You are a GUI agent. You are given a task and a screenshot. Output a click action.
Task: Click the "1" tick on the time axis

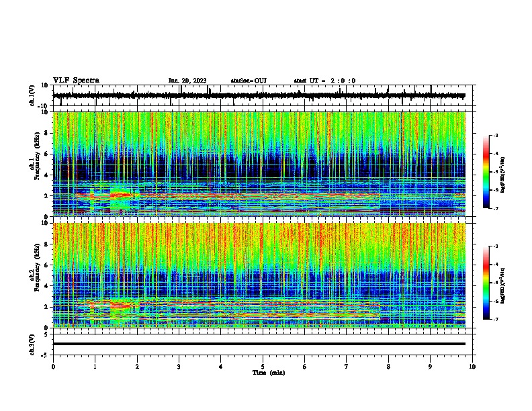(95, 367)
